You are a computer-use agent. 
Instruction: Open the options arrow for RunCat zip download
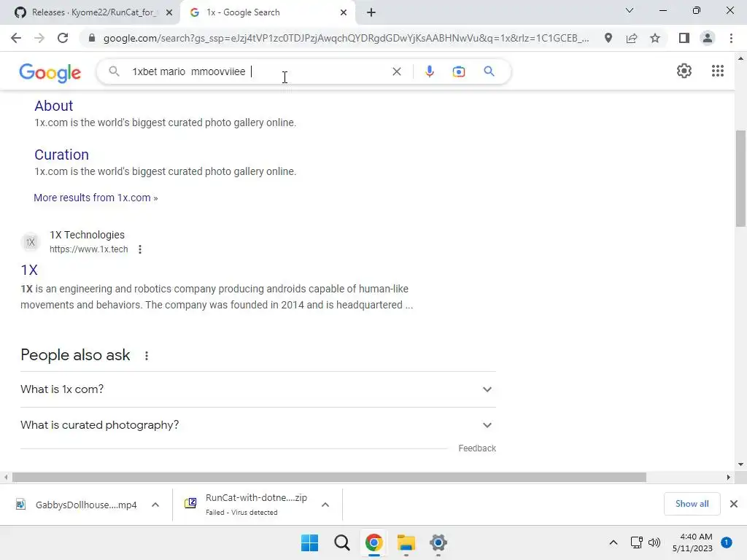click(x=325, y=505)
